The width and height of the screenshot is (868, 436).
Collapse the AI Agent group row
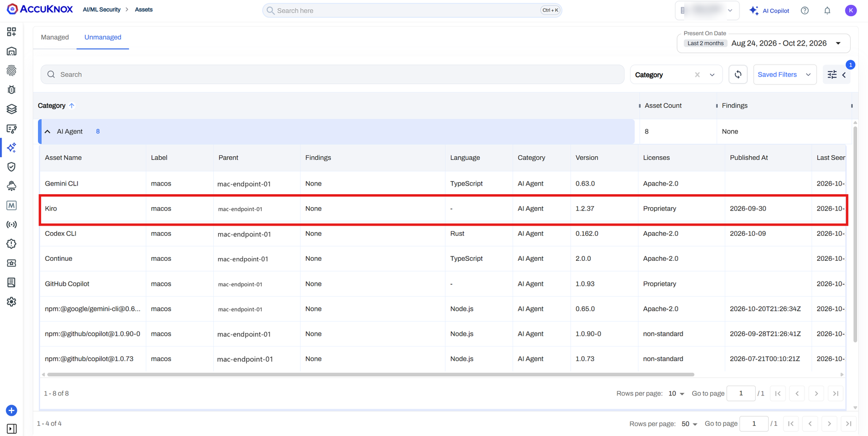[x=48, y=132]
